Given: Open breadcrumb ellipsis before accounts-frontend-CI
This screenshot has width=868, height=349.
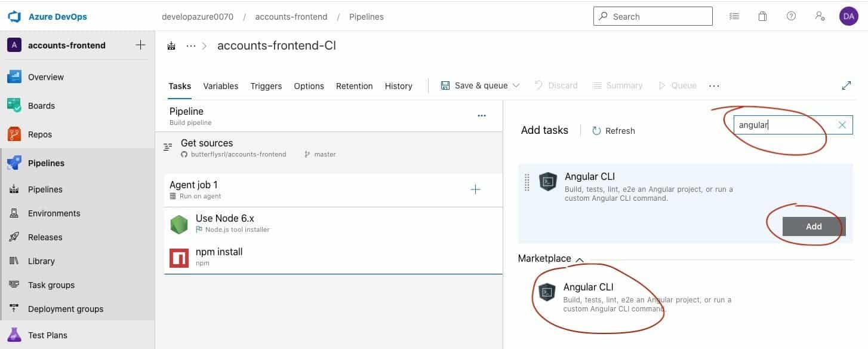Looking at the screenshot, I should point(191,45).
